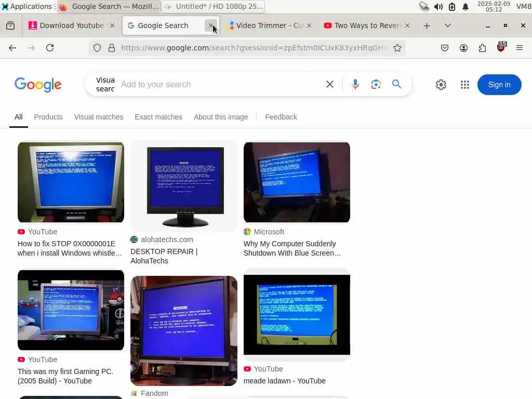Open Why My Computer Suddenly Shutdown link
The width and height of the screenshot is (532, 399).
(x=292, y=248)
